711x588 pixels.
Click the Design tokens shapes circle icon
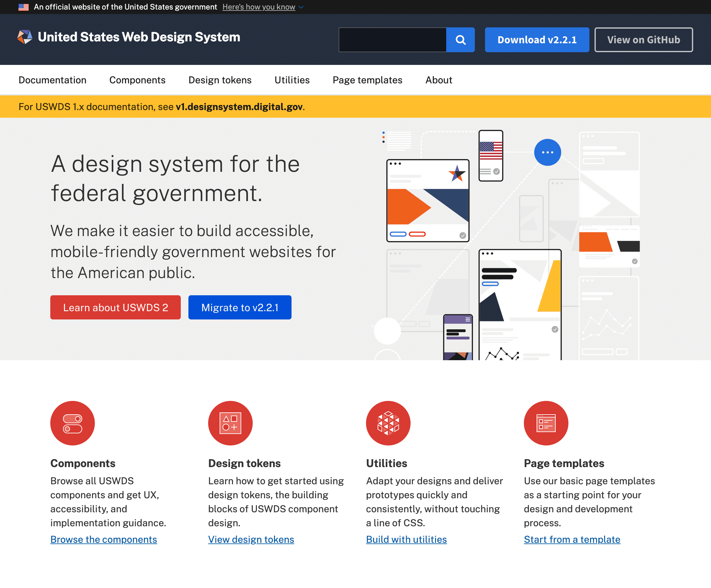point(230,423)
